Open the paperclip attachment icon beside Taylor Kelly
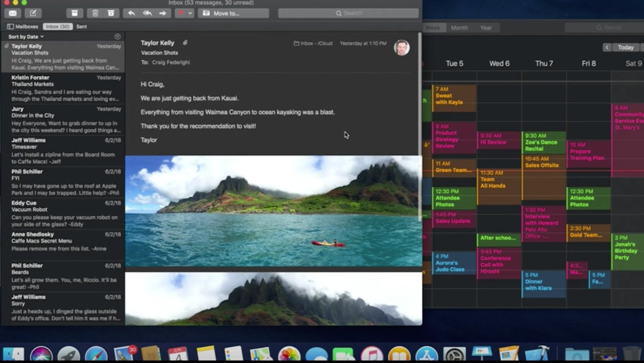Screen dimensions: 644x363 coord(185,43)
